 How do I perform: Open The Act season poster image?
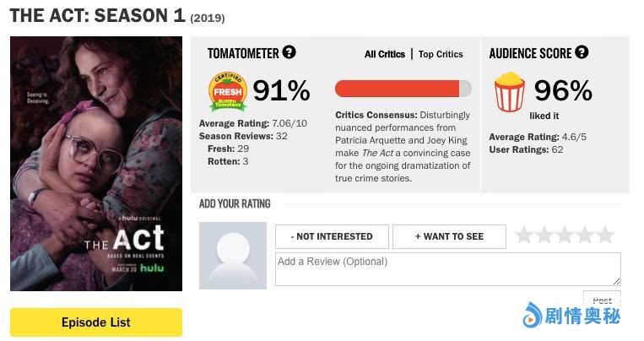(96, 164)
